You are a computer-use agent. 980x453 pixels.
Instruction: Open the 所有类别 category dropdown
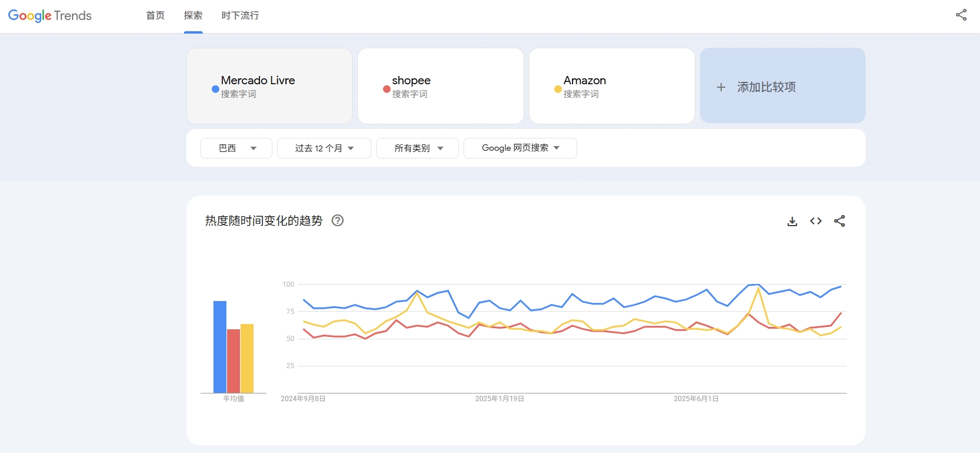pyautogui.click(x=417, y=148)
